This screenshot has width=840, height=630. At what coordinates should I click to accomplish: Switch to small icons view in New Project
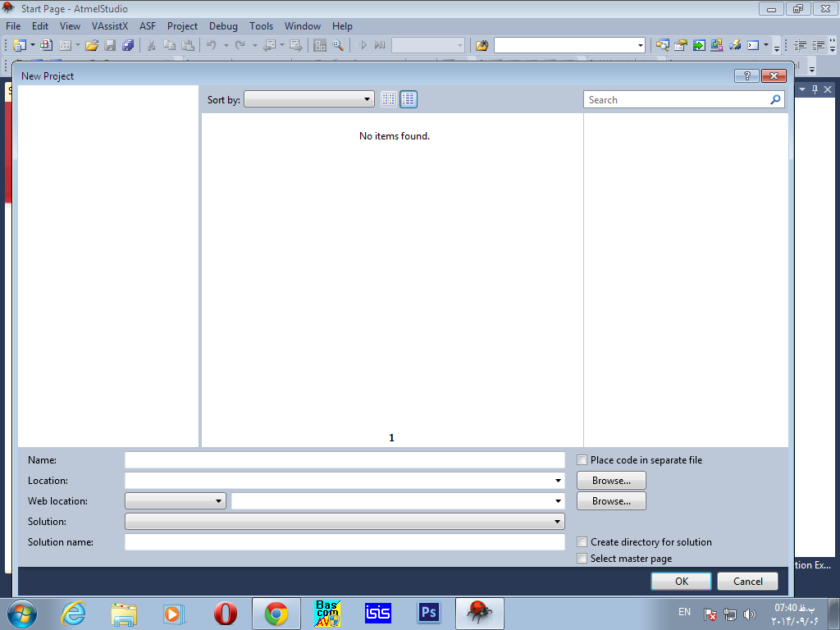(388, 99)
